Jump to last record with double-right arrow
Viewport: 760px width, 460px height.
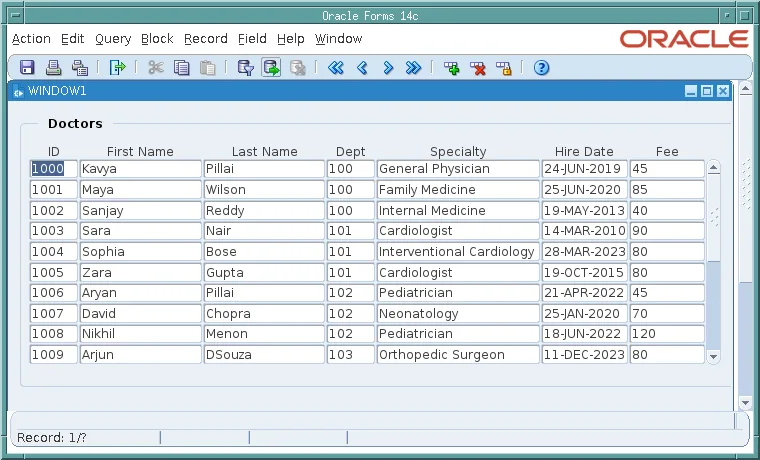(x=413, y=67)
